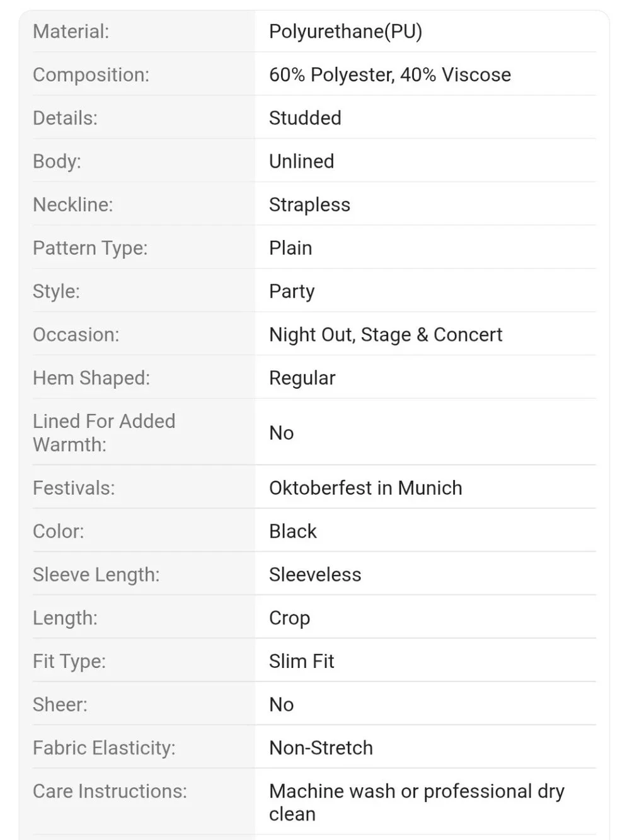
Task: Click the Sheer label
Action: [60, 705]
